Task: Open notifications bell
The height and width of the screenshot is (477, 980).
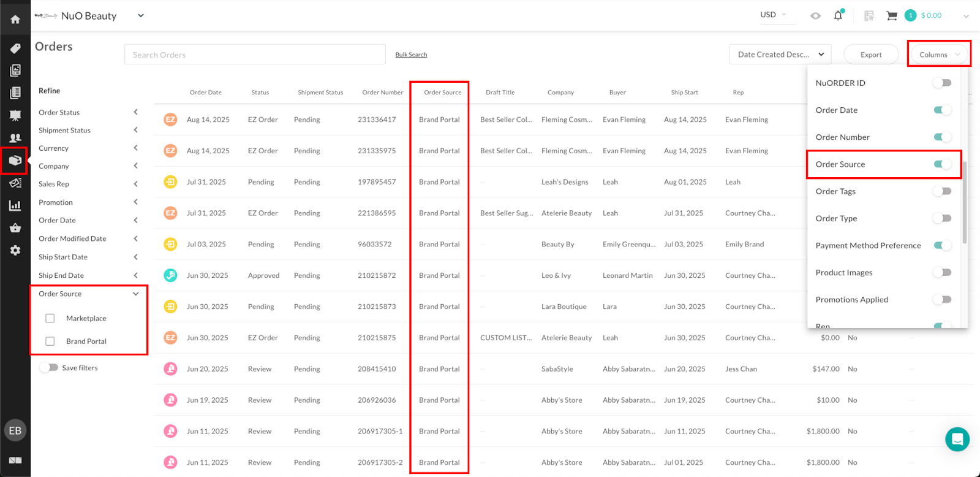Action: [x=838, y=15]
